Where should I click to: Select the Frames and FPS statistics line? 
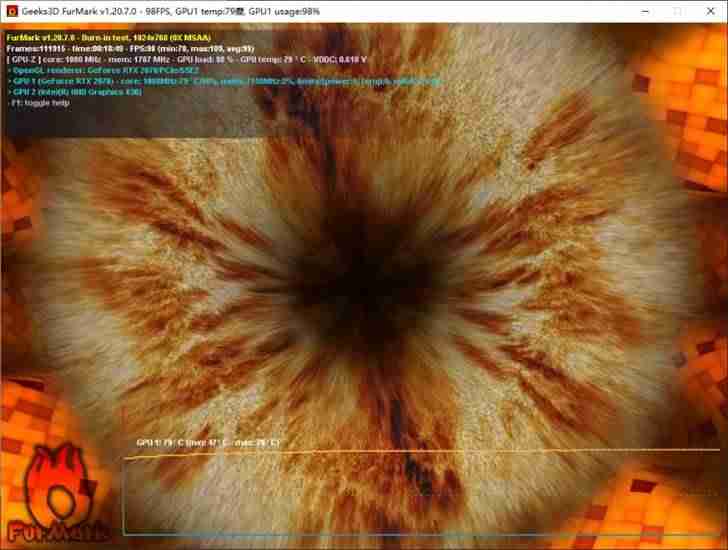pyautogui.click(x=130, y=49)
